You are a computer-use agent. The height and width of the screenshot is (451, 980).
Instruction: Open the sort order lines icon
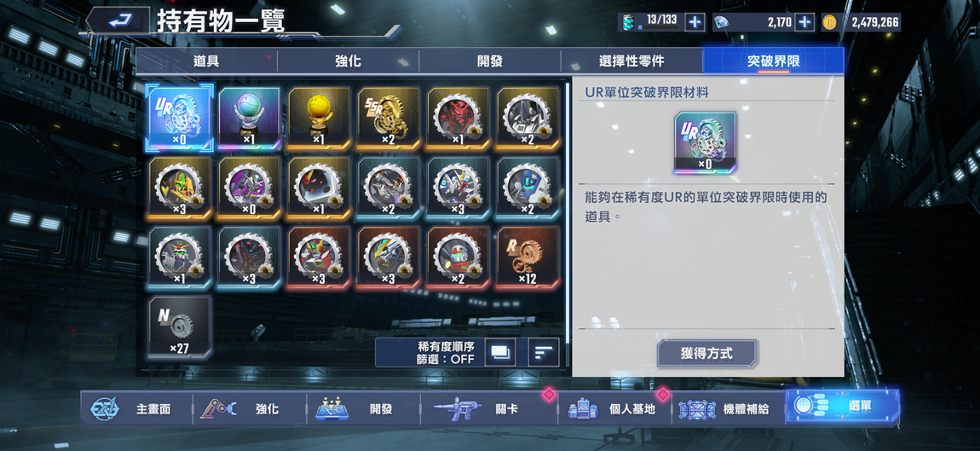544,352
